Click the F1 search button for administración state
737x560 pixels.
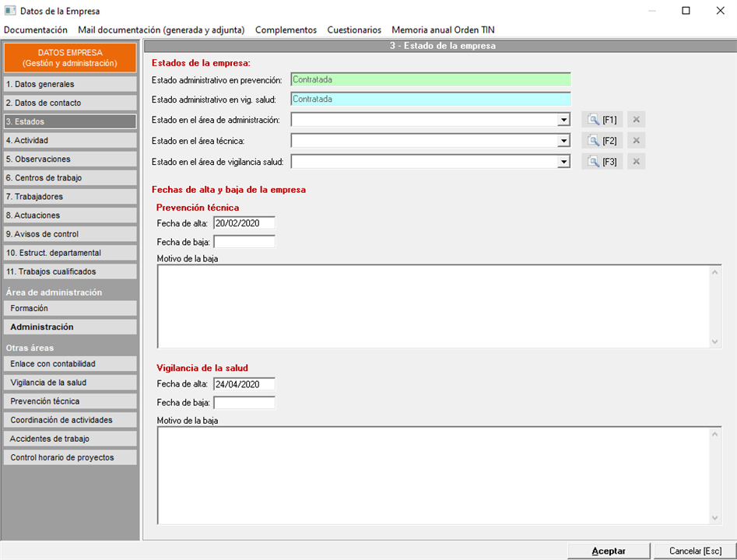(x=602, y=120)
